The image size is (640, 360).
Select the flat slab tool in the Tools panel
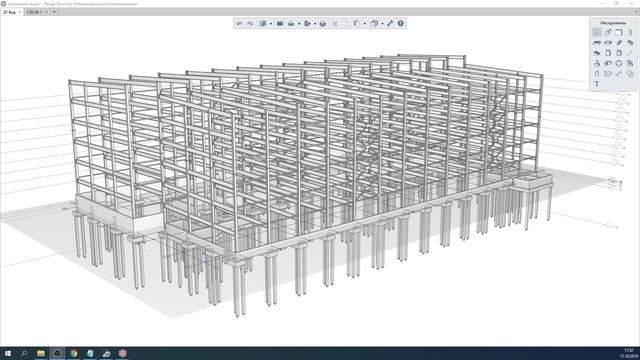pos(597,42)
